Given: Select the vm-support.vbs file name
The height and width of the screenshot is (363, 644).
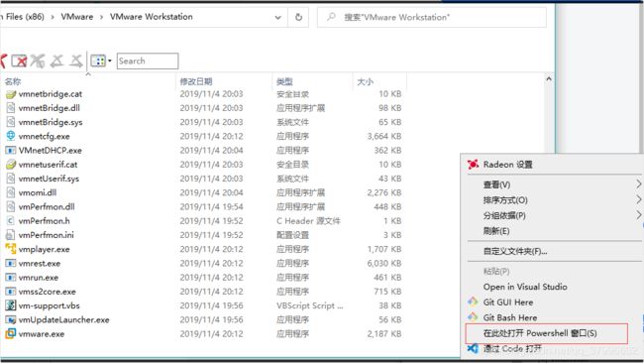Looking at the screenshot, I should (x=50, y=305).
